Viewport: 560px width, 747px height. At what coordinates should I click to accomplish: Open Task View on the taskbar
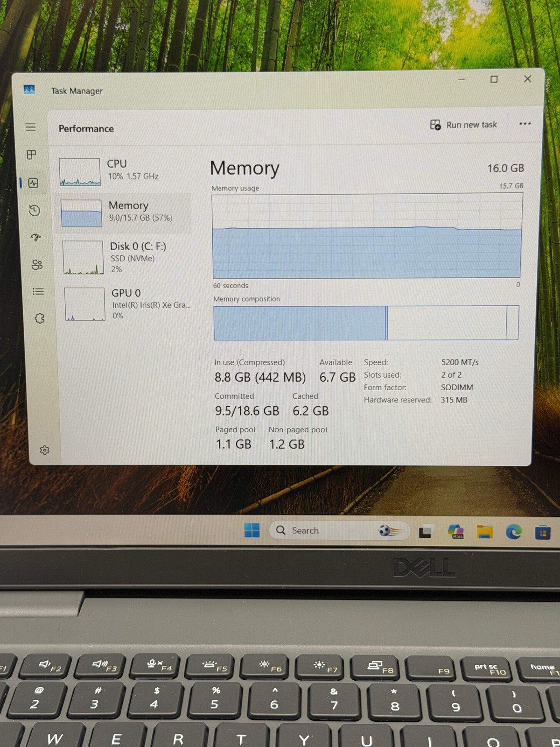click(x=426, y=531)
